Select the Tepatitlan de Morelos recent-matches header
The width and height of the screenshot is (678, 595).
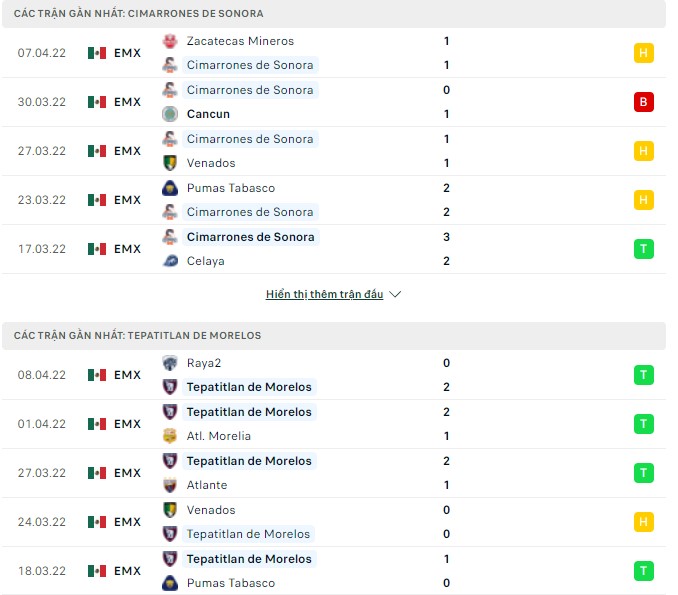[x=138, y=335]
